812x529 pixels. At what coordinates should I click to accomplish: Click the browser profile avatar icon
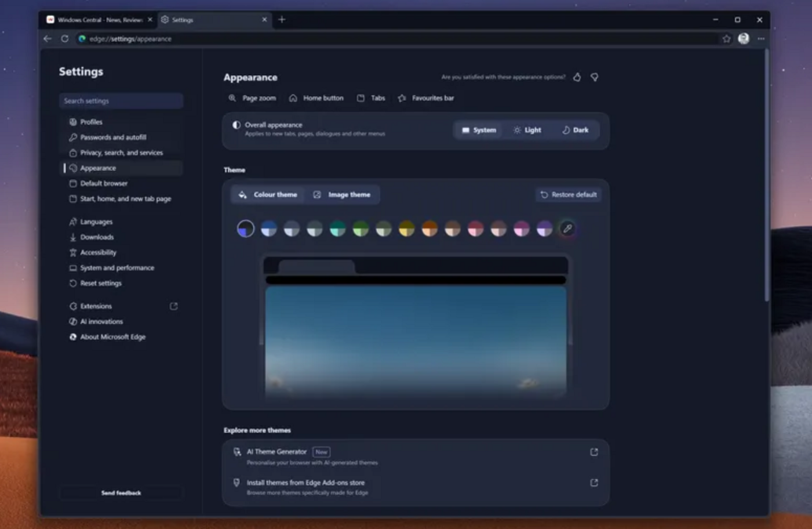point(743,39)
